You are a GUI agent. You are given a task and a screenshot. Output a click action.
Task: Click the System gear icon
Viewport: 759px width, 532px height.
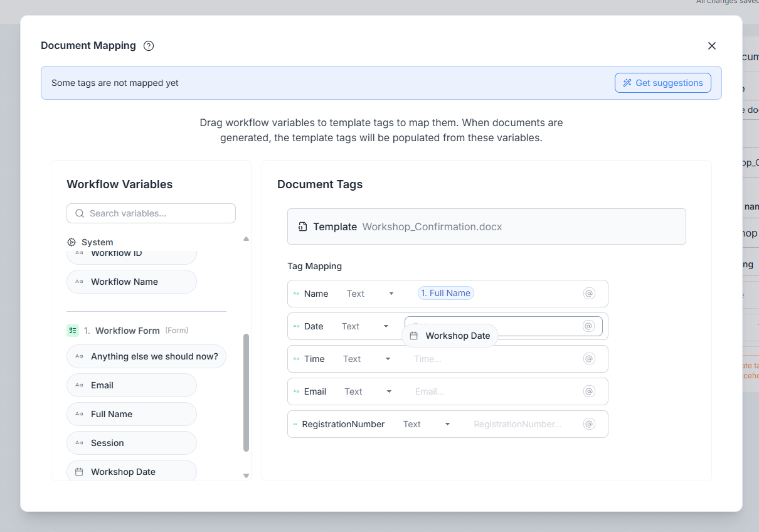(x=72, y=242)
